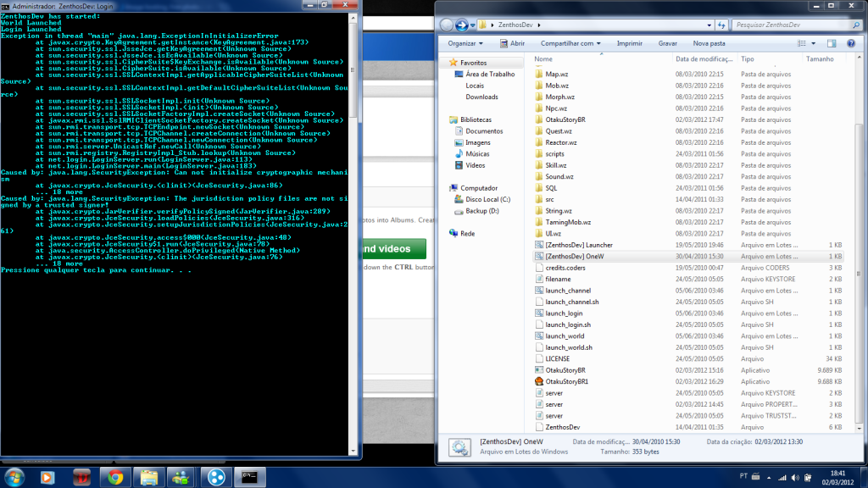Click the Windows Start orb
The width and height of the screenshot is (868, 488).
pyautogui.click(x=14, y=475)
